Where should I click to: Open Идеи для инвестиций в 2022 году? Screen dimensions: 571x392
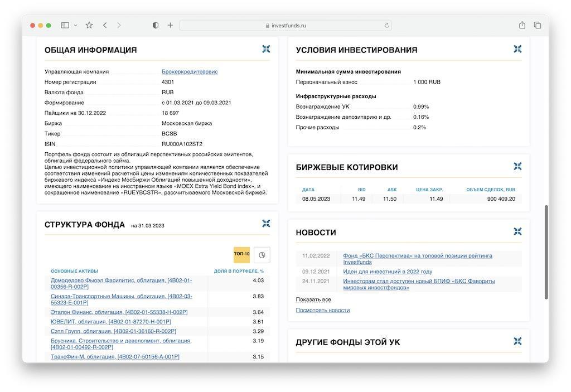tap(387, 272)
